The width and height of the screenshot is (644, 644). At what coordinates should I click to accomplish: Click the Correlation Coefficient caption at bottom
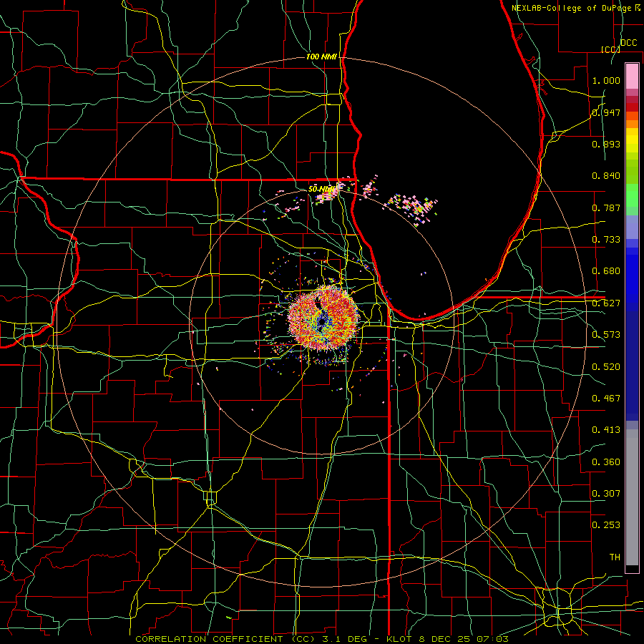pos(321,639)
